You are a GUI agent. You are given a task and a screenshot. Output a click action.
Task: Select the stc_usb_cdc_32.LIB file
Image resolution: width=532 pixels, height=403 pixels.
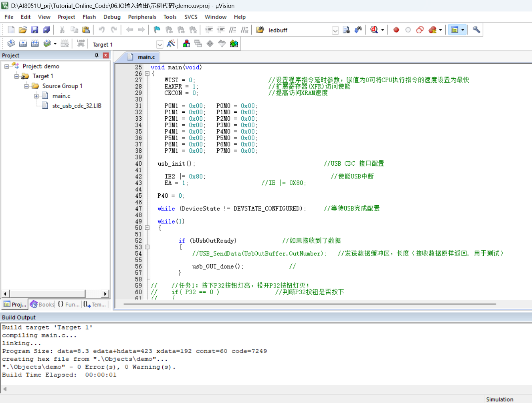coord(77,106)
